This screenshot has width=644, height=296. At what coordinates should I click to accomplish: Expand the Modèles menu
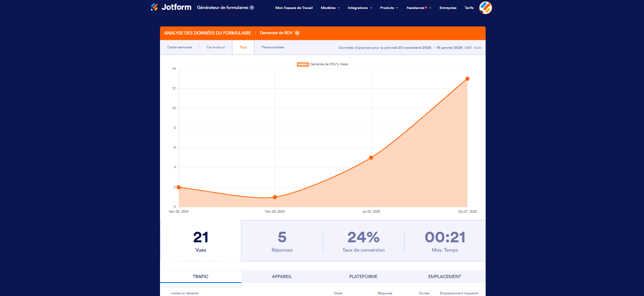pyautogui.click(x=330, y=8)
